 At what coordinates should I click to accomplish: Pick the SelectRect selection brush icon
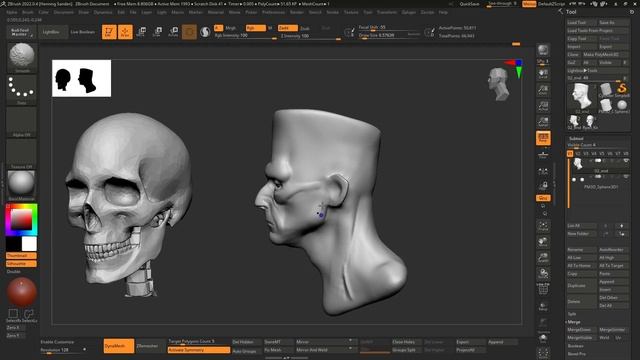coord(13,314)
